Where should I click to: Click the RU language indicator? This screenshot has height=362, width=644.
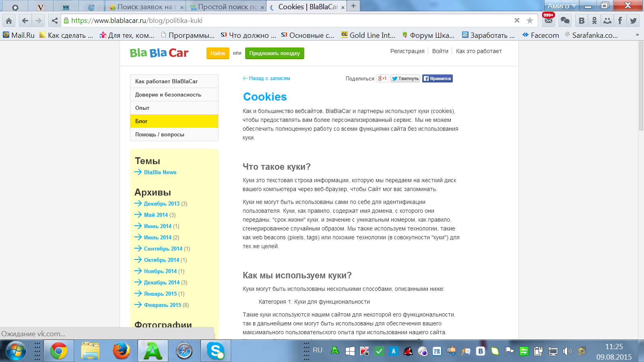318,350
